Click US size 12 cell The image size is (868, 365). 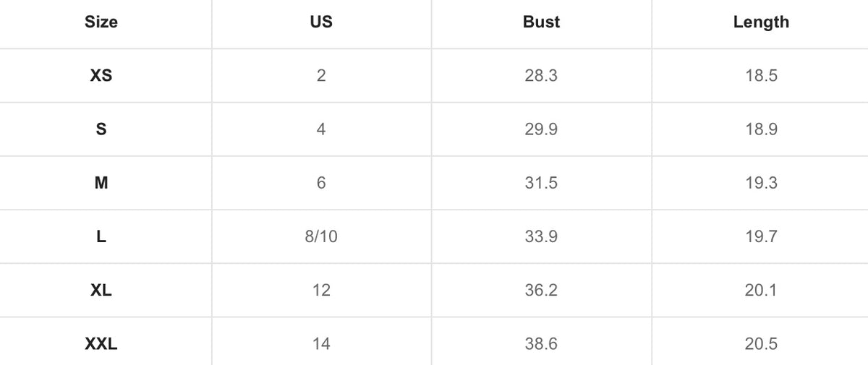[321, 291]
